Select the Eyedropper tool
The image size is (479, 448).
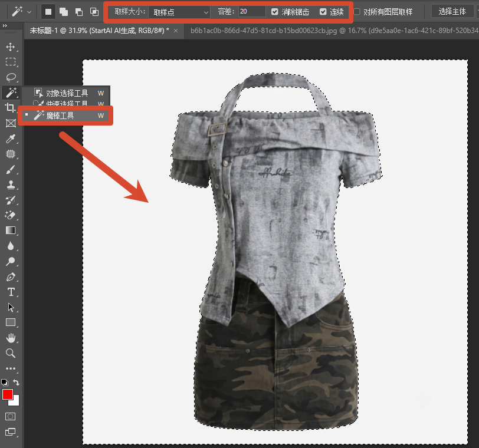click(11, 139)
